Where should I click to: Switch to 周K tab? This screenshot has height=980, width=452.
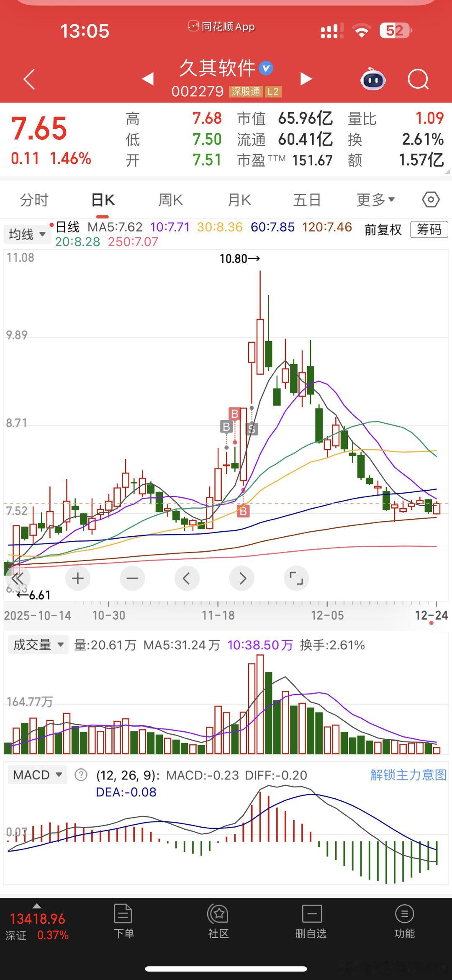click(171, 200)
